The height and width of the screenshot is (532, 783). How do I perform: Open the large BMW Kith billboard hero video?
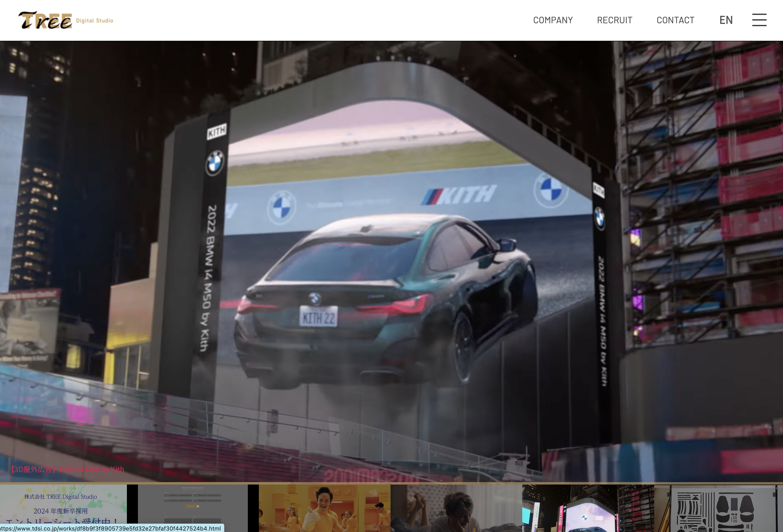coord(391,261)
